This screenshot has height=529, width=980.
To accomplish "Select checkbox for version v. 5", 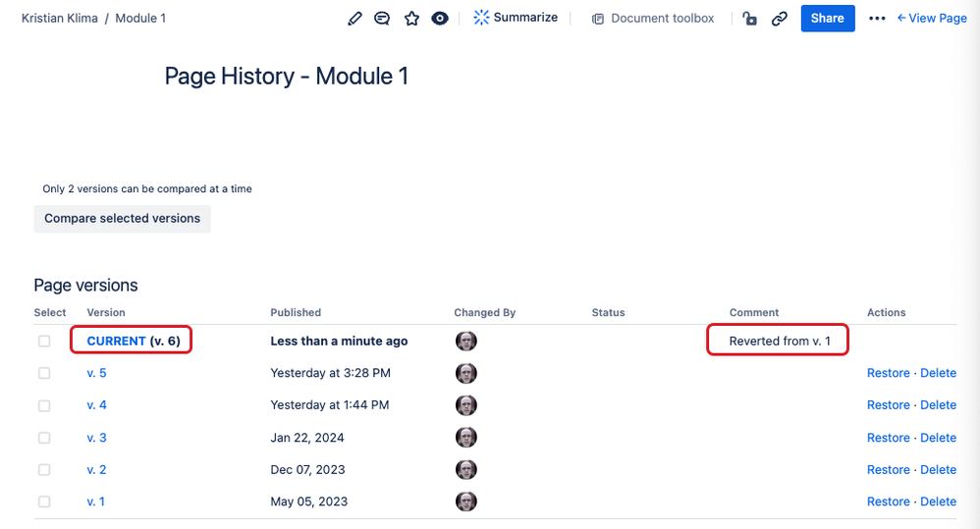I will [44, 373].
